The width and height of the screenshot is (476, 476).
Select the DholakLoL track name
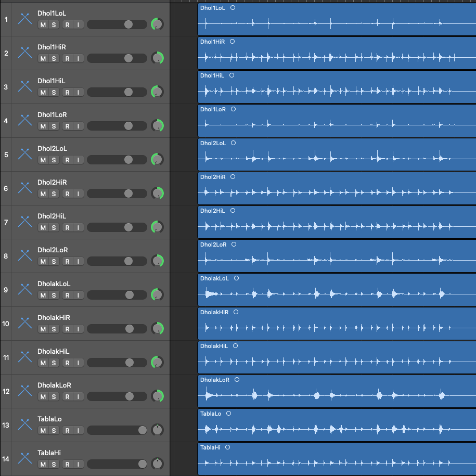tap(54, 284)
